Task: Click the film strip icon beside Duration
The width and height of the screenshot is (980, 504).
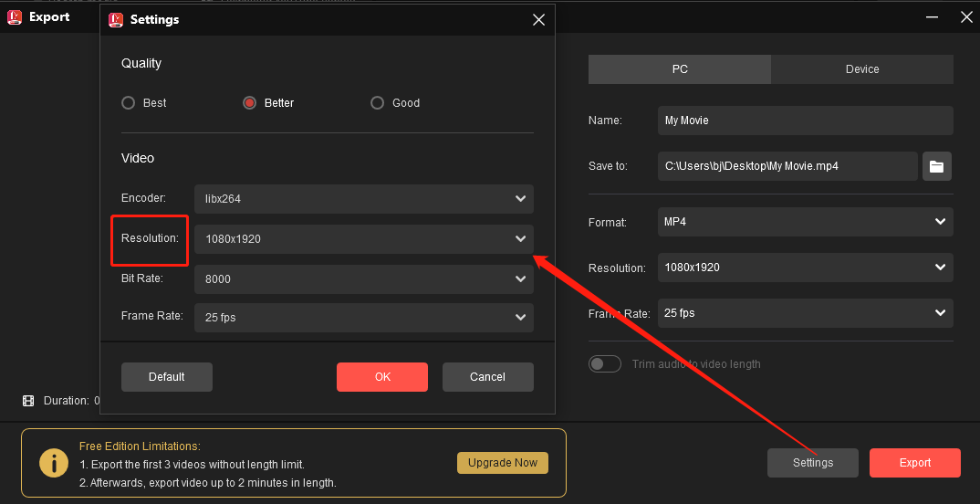Action: click(x=28, y=401)
